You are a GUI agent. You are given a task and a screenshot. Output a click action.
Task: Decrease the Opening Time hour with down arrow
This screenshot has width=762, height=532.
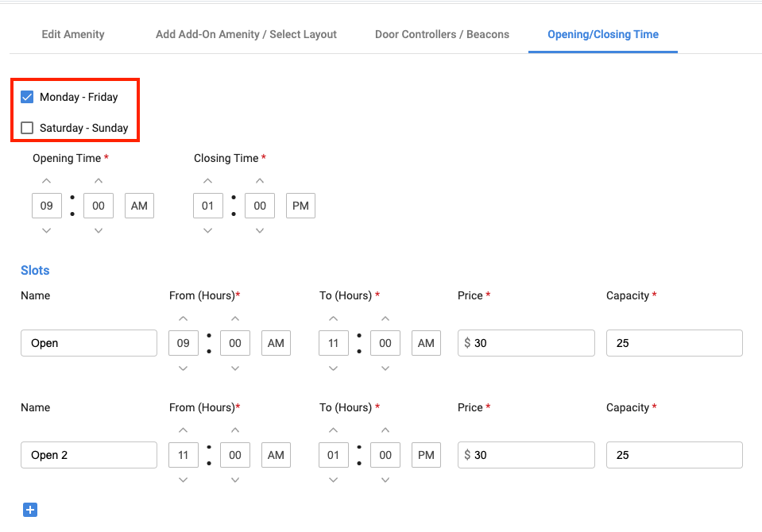(47, 231)
